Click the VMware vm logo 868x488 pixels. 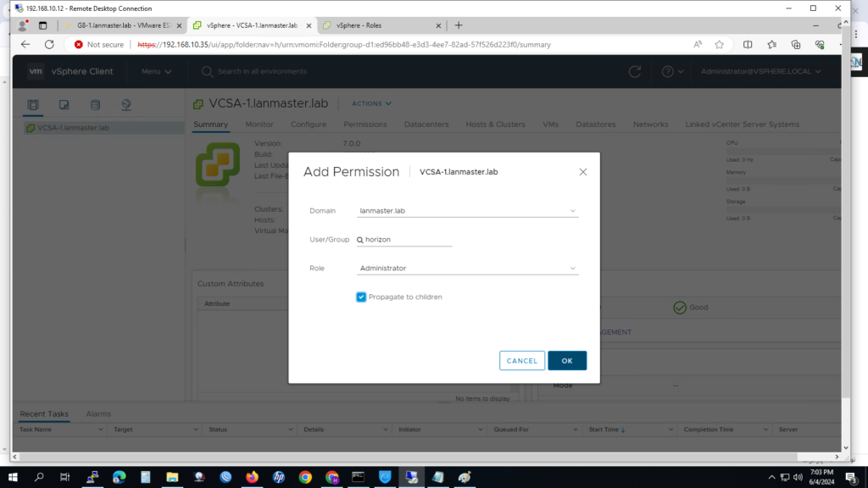coord(36,71)
